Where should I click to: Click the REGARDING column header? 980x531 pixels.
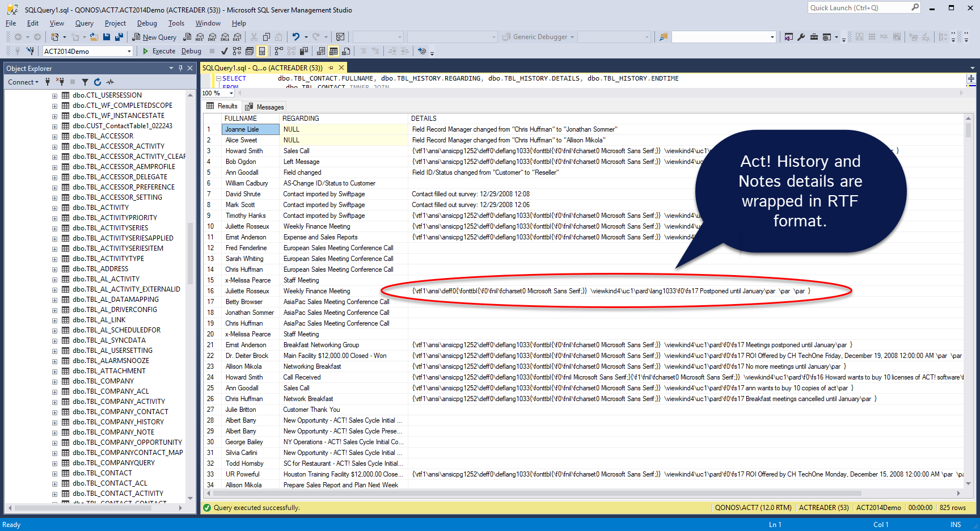click(344, 119)
